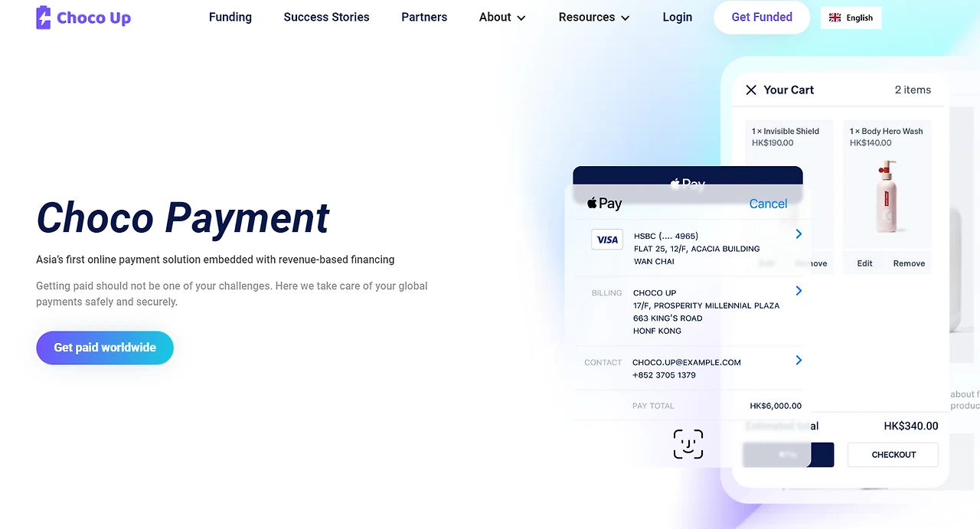Open the English language selector
Screen dimensions: 980x529
(x=851, y=18)
